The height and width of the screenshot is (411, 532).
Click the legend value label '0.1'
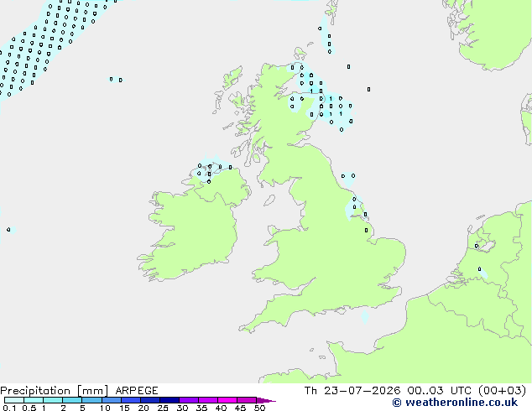click(x=9, y=408)
